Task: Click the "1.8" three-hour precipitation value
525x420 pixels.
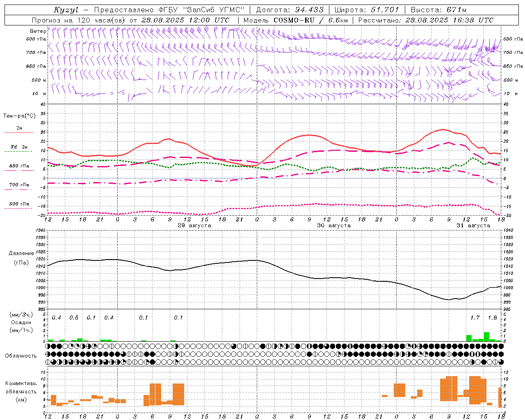Action: (492, 318)
